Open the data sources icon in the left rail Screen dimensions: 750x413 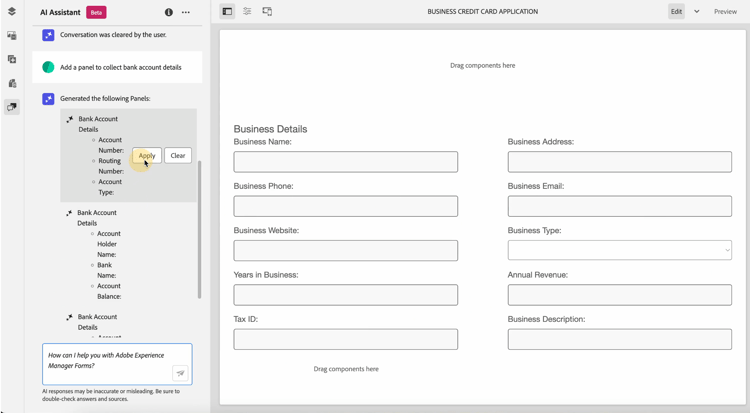coord(12,83)
